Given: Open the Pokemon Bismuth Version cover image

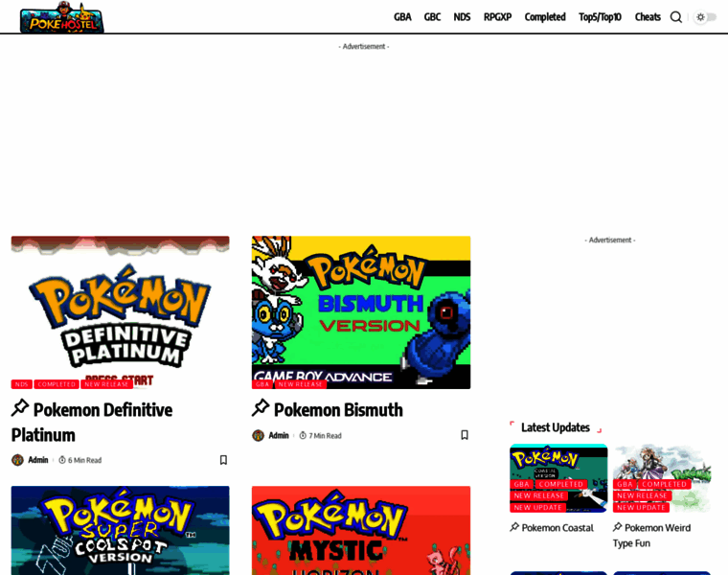Looking at the screenshot, I should click(361, 312).
